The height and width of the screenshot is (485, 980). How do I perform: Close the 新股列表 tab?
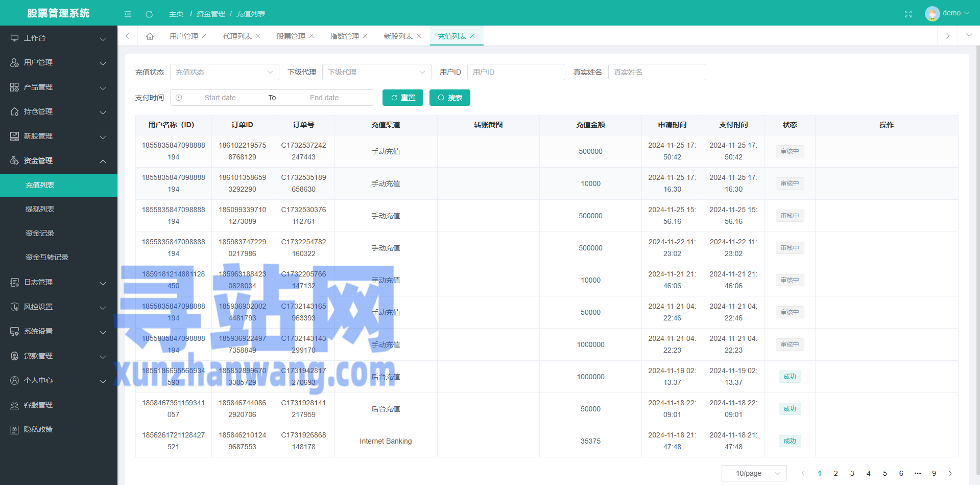[x=419, y=36]
